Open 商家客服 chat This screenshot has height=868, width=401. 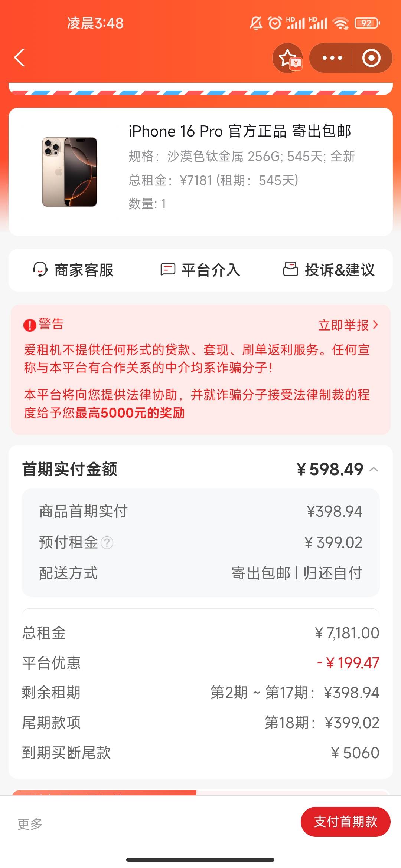(73, 270)
